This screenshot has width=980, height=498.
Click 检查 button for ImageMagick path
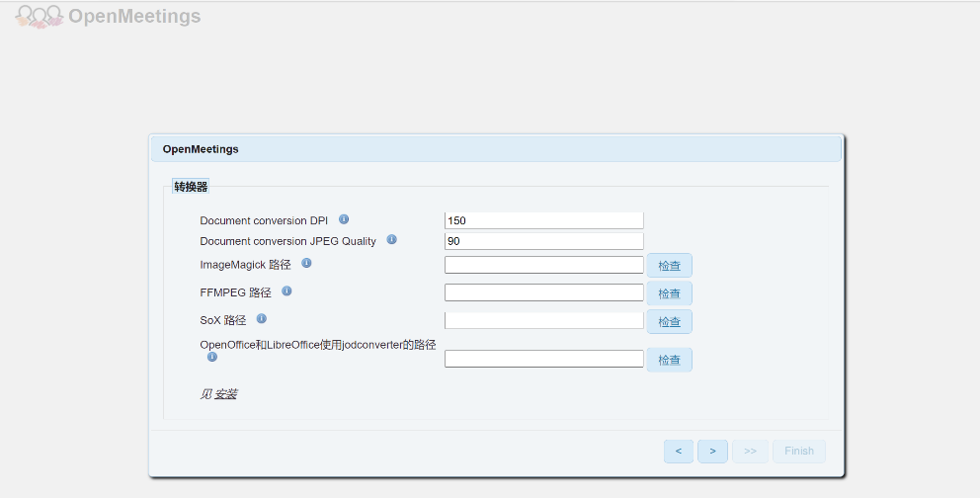pyautogui.click(x=670, y=266)
